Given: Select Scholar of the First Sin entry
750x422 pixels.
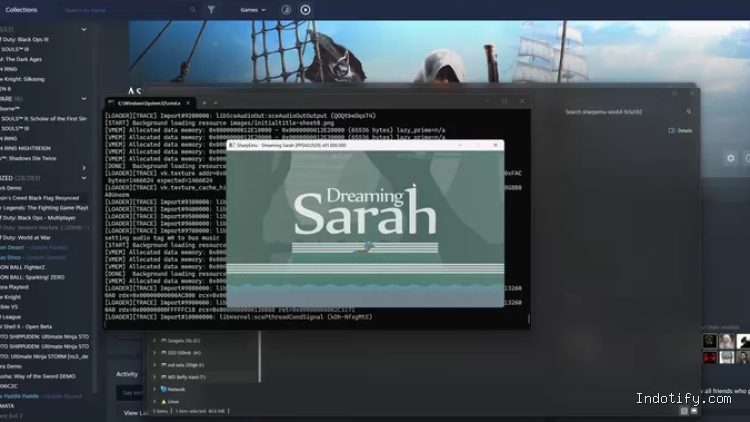Looking at the screenshot, I should pos(44,119).
